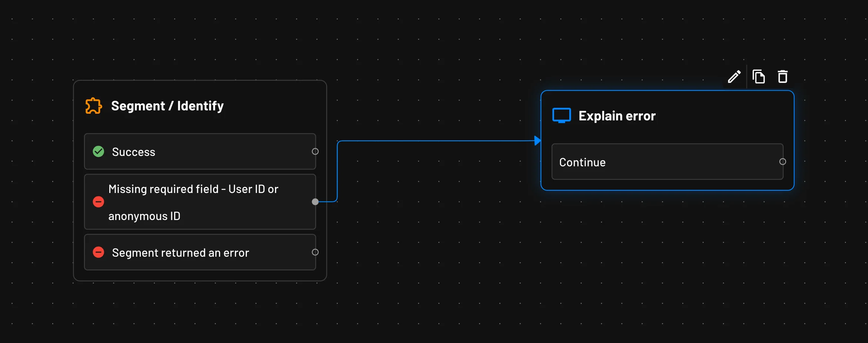Click the filled connection port on Missing required field
This screenshot has width=868, height=343.
pyautogui.click(x=315, y=202)
